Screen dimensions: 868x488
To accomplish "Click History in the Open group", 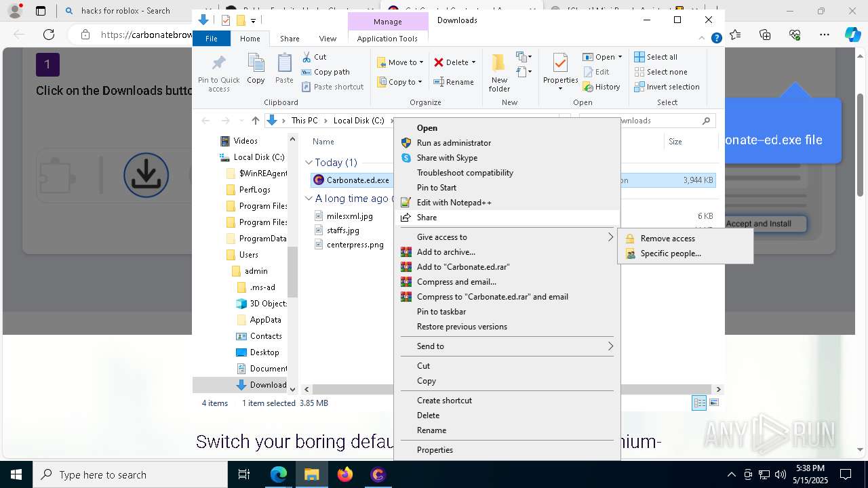I will (x=601, y=87).
